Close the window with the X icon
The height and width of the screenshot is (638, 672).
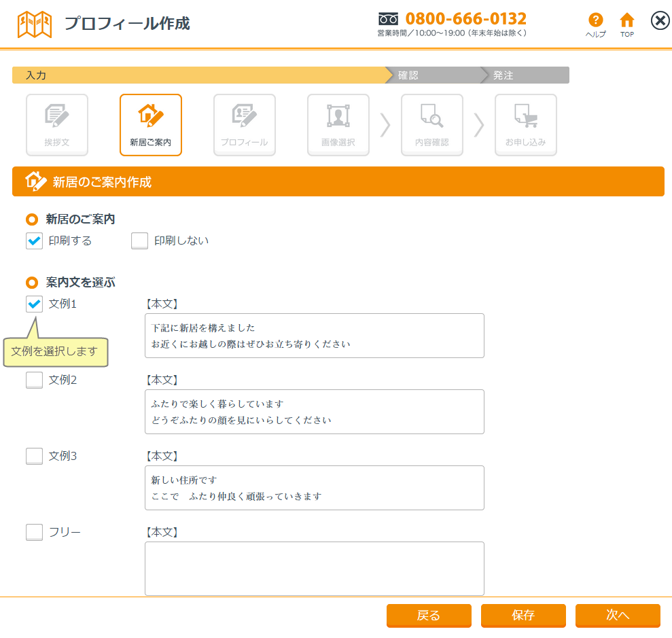(660, 21)
